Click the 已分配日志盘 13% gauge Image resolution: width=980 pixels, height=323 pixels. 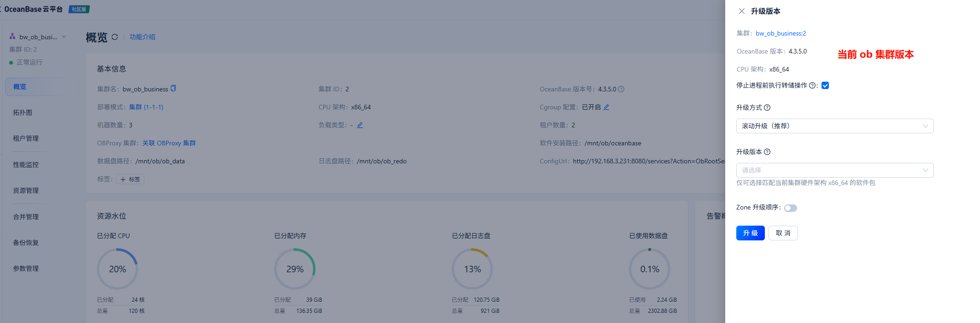coord(472,269)
